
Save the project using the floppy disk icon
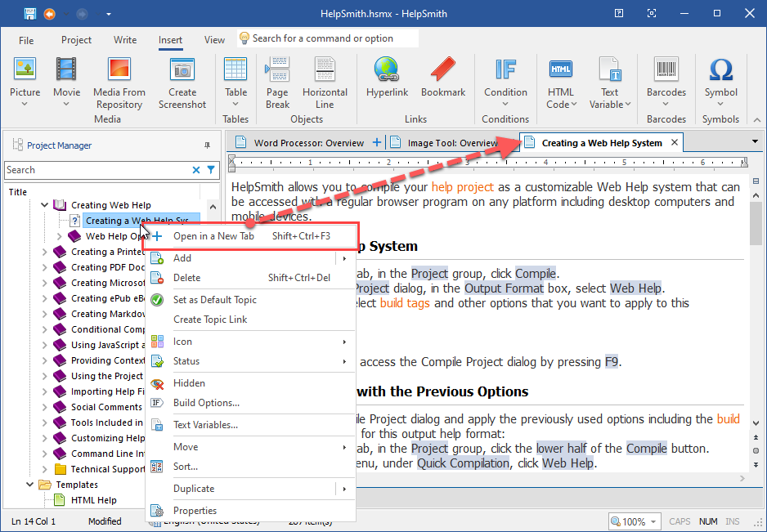[30, 14]
